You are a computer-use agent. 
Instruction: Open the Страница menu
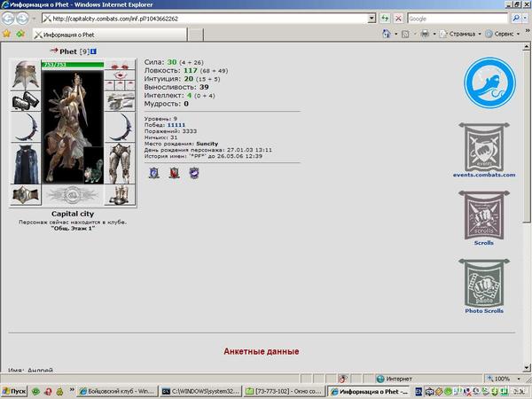460,34
